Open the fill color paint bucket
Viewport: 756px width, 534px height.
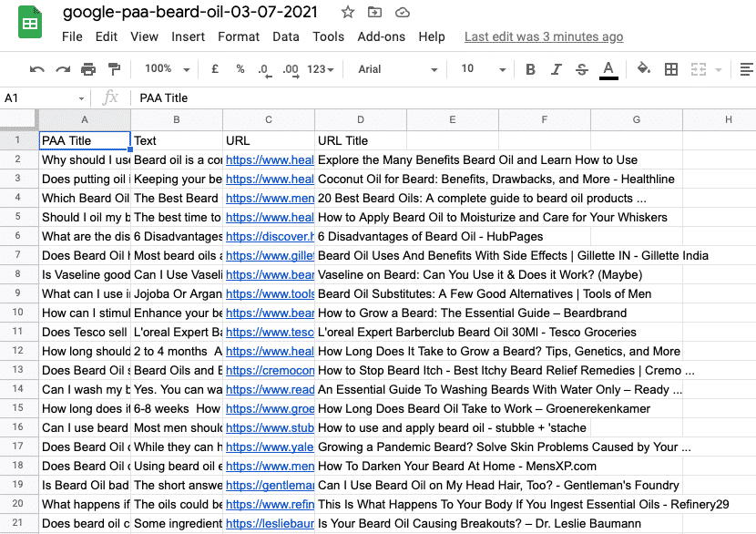(644, 69)
